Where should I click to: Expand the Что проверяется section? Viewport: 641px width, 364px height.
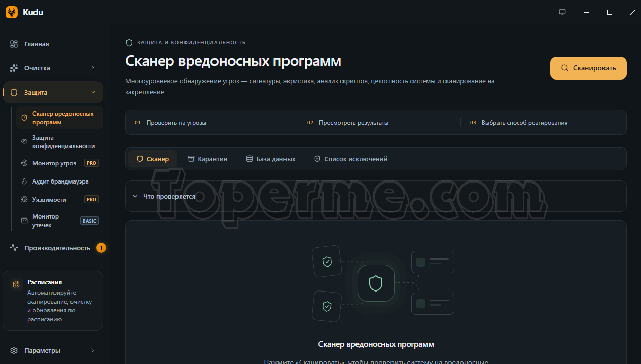coord(376,196)
